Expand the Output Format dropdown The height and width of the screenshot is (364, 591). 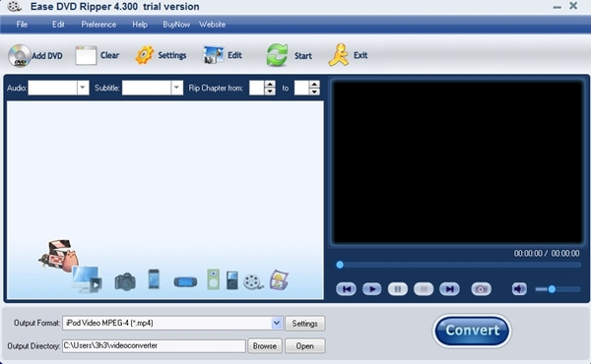coord(277,323)
